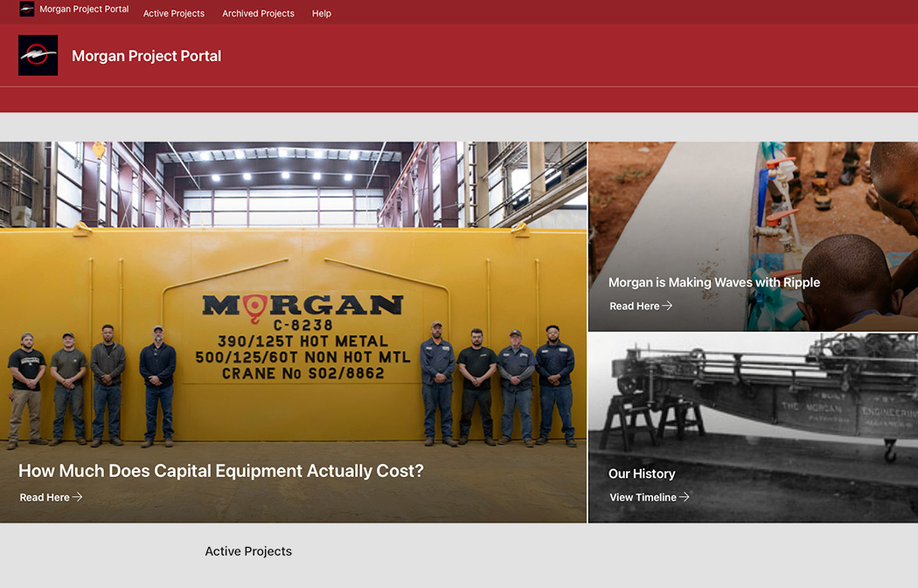Click the large Morgan logo in the red header
Image resolution: width=918 pixels, height=588 pixels.
38,56
